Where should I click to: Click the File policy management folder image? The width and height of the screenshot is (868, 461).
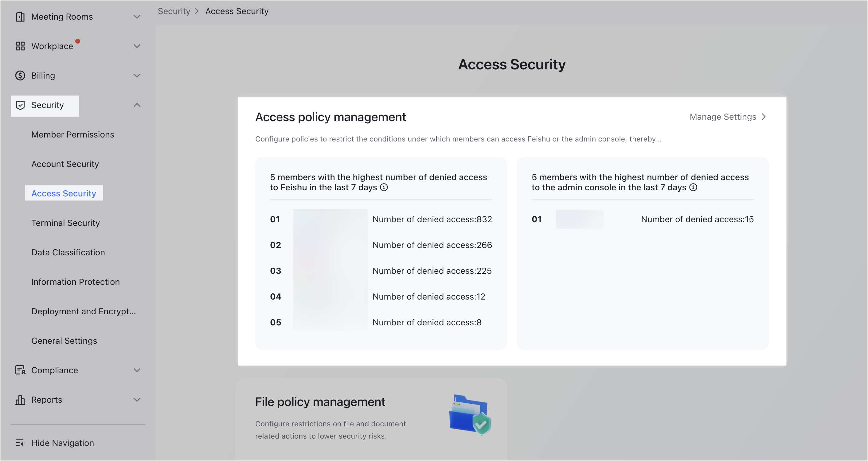[x=470, y=415]
